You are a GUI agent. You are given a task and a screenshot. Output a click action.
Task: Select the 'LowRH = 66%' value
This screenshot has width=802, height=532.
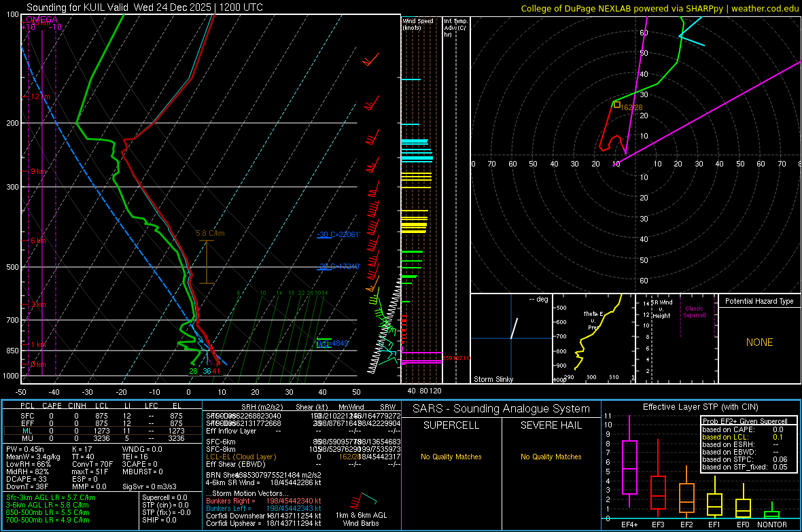click(x=28, y=464)
